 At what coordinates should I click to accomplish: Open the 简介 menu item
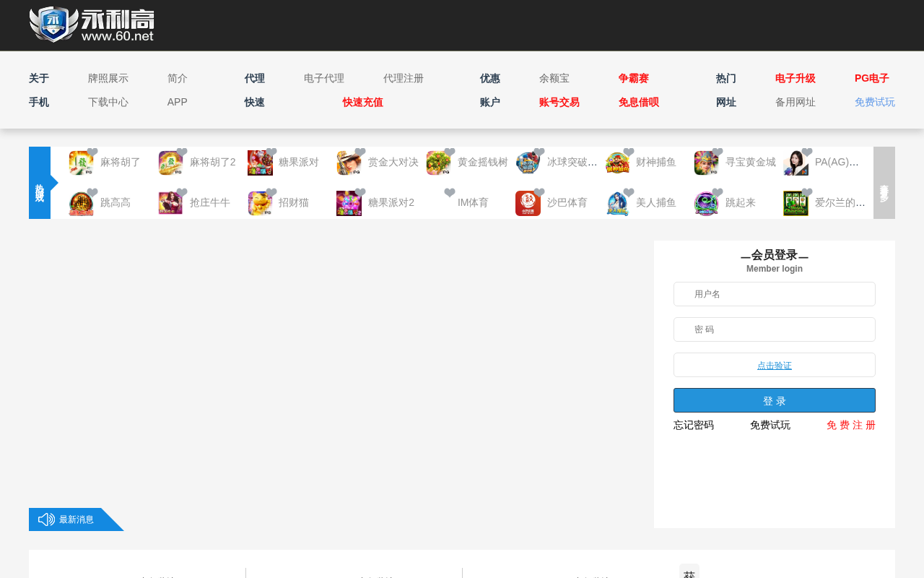click(178, 79)
